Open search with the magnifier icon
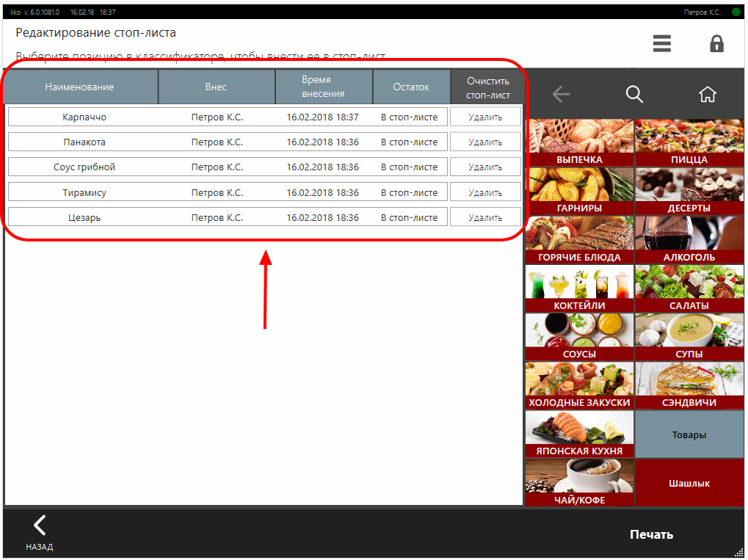 (x=634, y=94)
